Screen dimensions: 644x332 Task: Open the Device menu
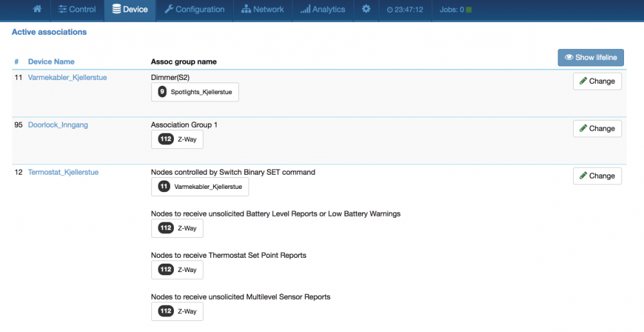129,10
